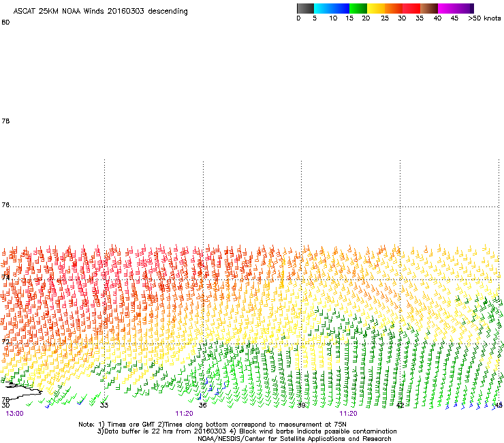
Task: Click the gray 0-5 knots color band
Action: [305, 8]
